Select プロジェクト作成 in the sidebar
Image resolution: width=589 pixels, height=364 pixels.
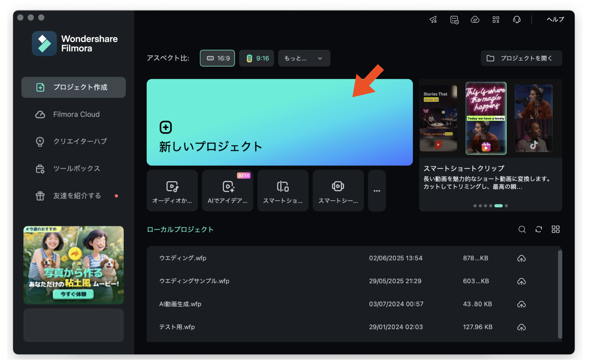(73, 87)
